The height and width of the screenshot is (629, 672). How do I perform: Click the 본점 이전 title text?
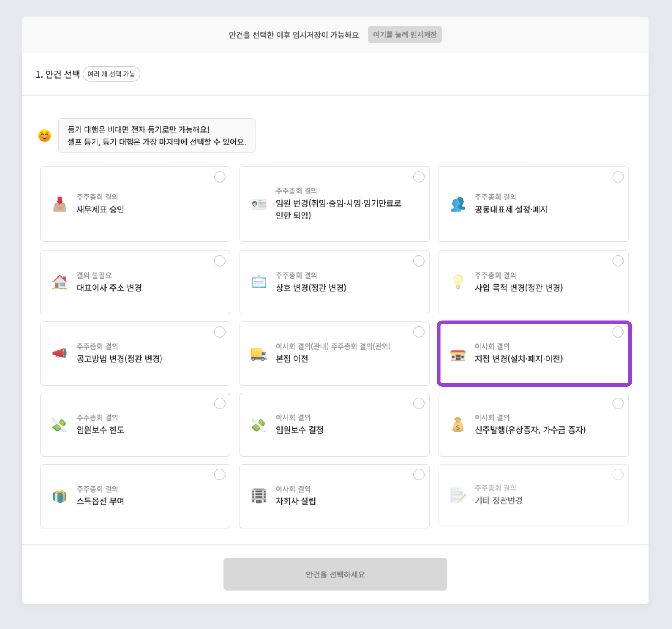292,359
